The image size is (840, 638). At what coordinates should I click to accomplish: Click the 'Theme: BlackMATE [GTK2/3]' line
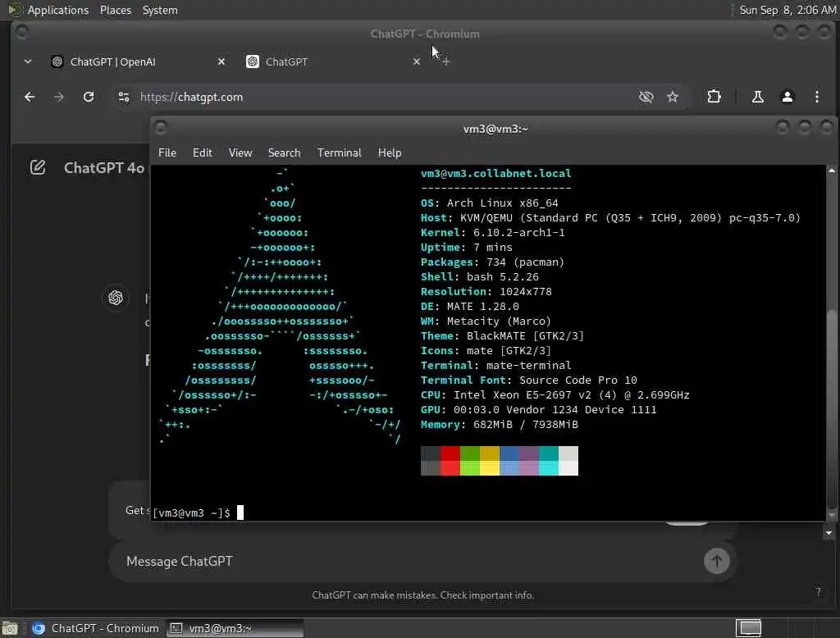click(502, 336)
